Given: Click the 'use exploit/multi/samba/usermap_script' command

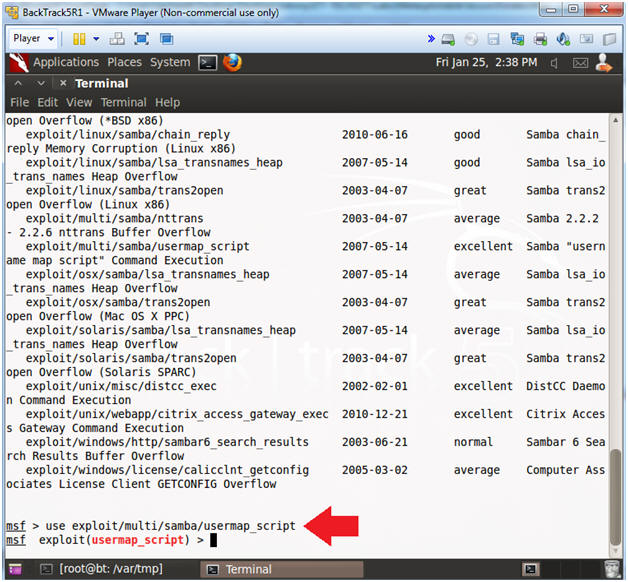Looking at the screenshot, I should tap(171, 526).
